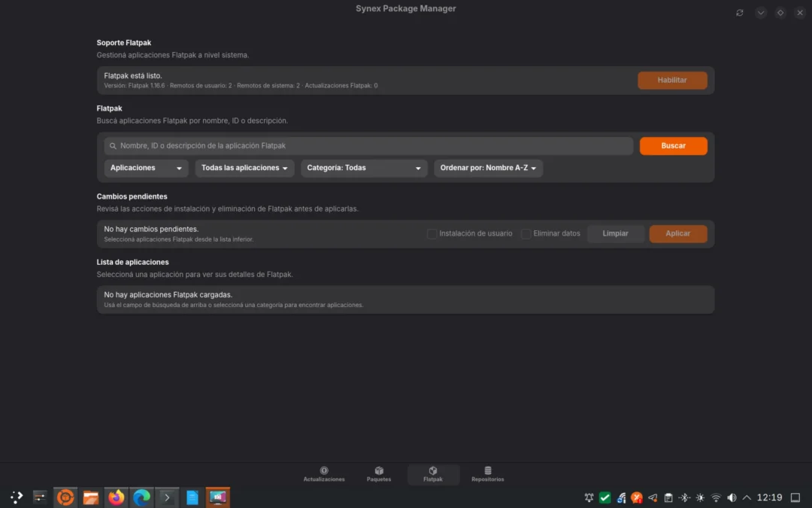Viewport: 812px width, 508px height.
Task: Open the Wi-Fi network tray icon
Action: pyautogui.click(x=717, y=497)
